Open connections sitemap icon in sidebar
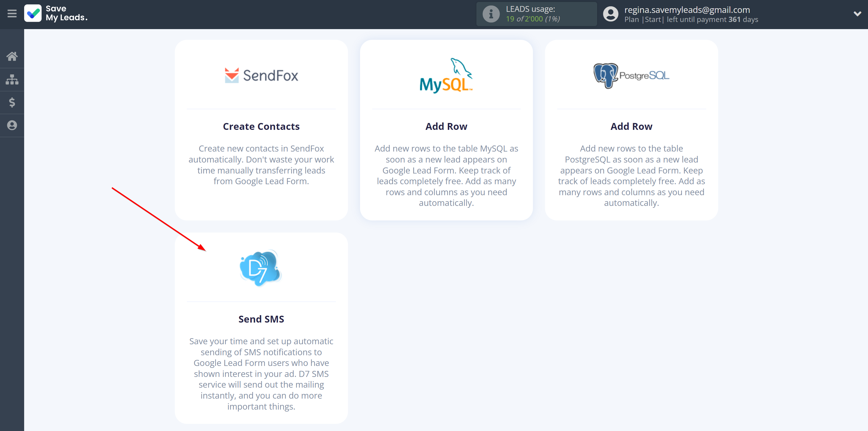The width and height of the screenshot is (868, 431). 12,80
